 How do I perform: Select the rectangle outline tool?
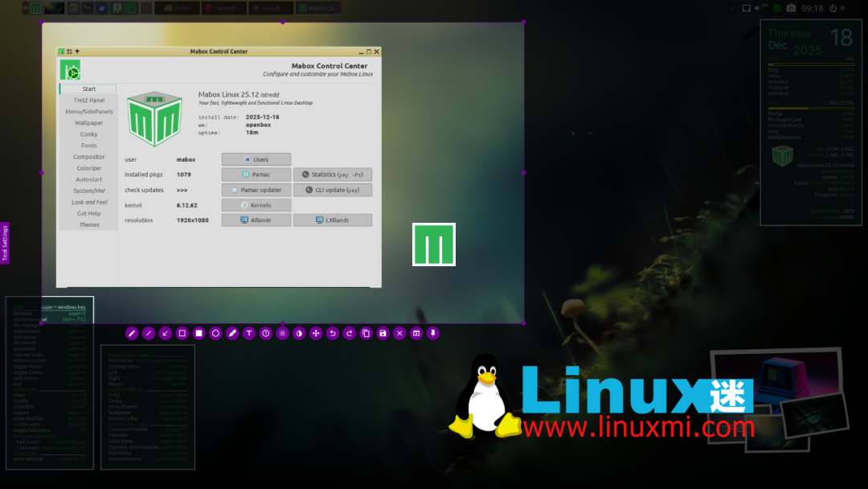click(x=182, y=333)
